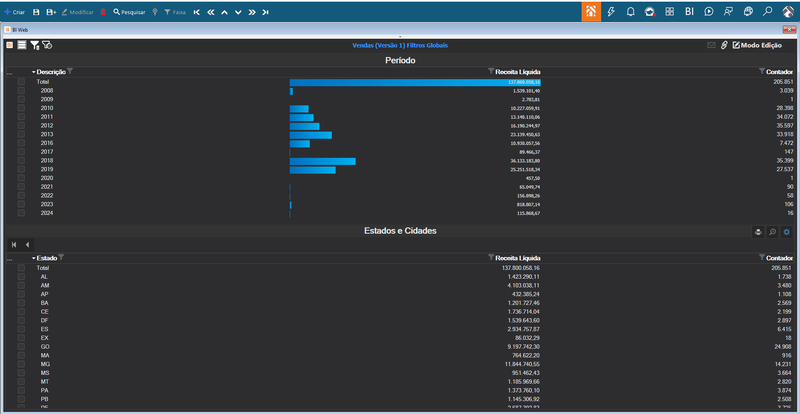The image size is (800, 414).
Task: Click the printer icon in Estados e Cidades
Action: (x=758, y=232)
